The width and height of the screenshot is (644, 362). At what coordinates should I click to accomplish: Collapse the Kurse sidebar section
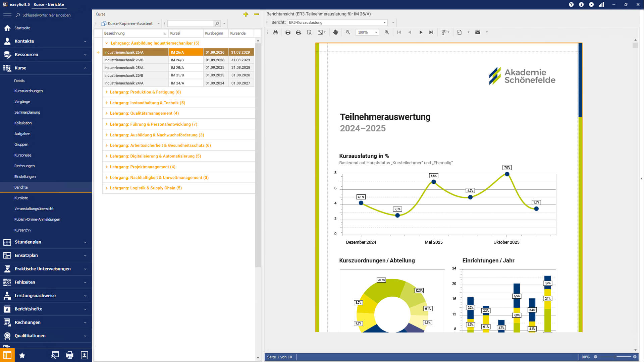46,68
